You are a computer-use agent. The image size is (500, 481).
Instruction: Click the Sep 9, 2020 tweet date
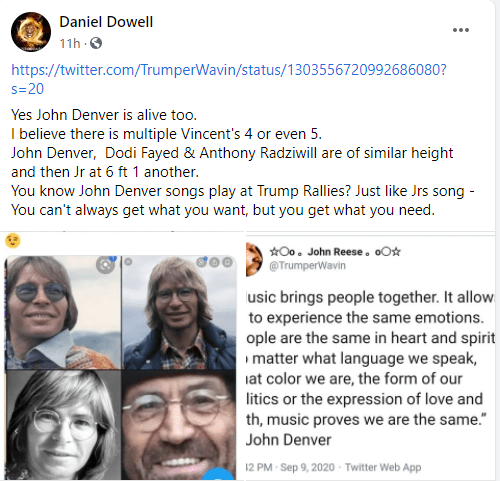coord(307,467)
